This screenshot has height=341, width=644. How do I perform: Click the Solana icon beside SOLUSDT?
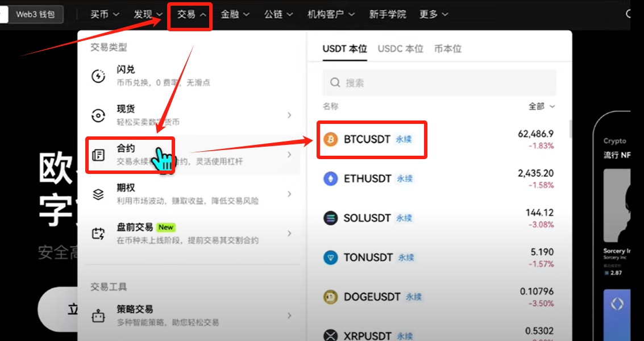coord(330,218)
